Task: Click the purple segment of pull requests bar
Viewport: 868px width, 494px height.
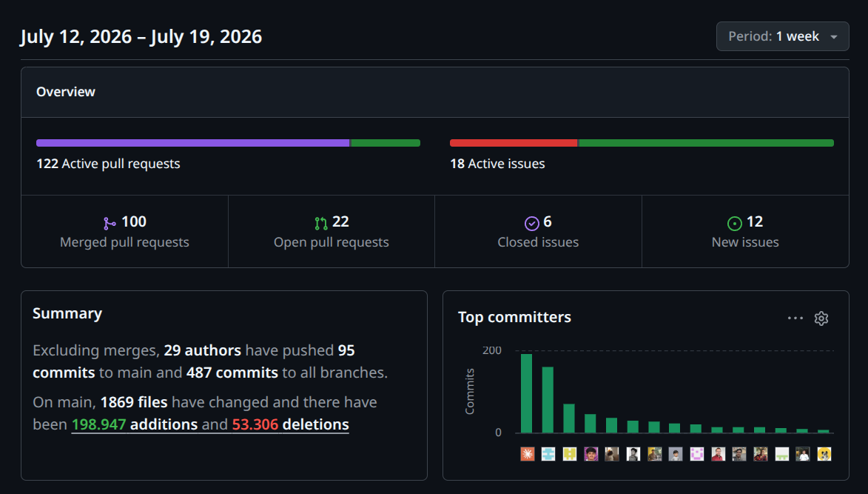Action: click(192, 143)
